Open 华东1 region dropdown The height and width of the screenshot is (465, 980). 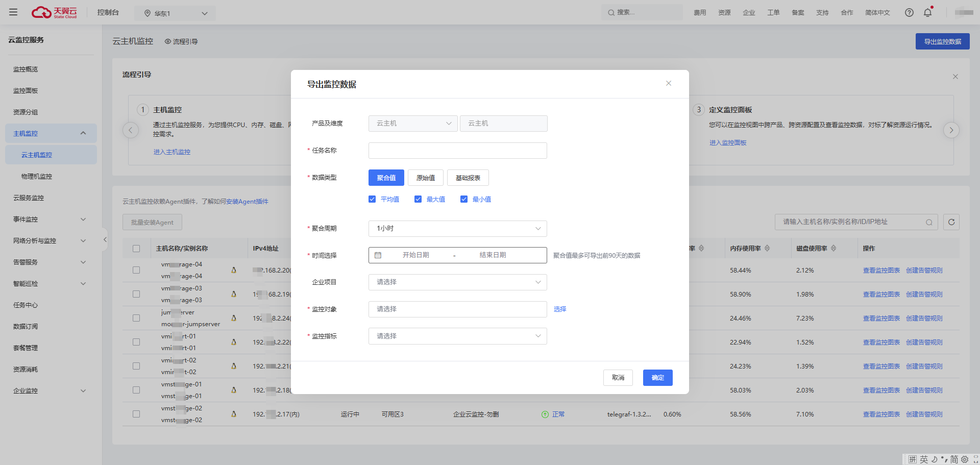coord(175,13)
